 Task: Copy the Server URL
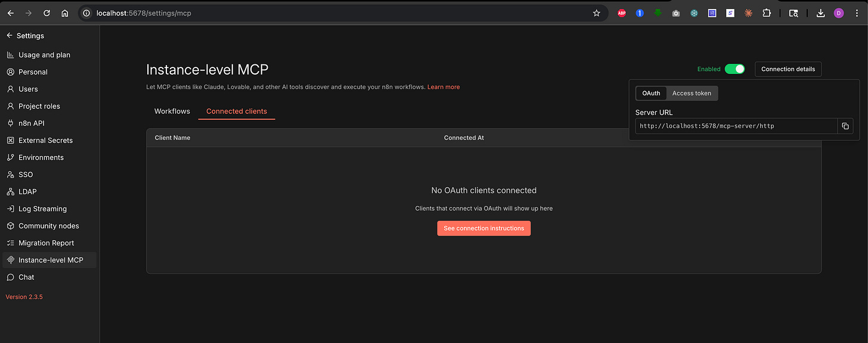[845, 126]
